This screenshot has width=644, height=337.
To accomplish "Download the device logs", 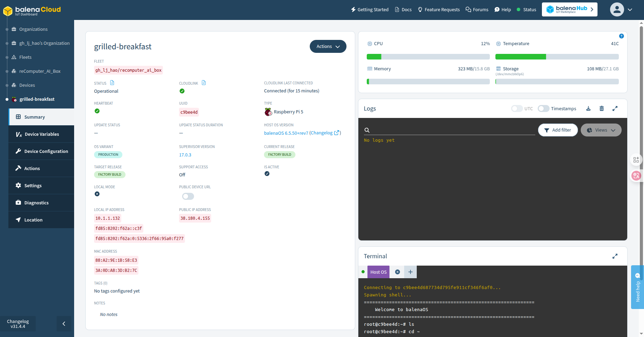I will click(x=588, y=108).
